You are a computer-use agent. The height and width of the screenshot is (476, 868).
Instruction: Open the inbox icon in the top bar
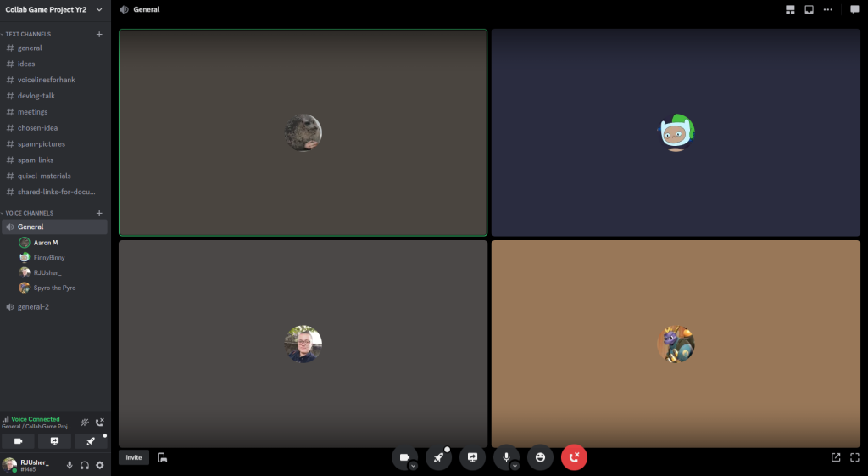click(809, 10)
